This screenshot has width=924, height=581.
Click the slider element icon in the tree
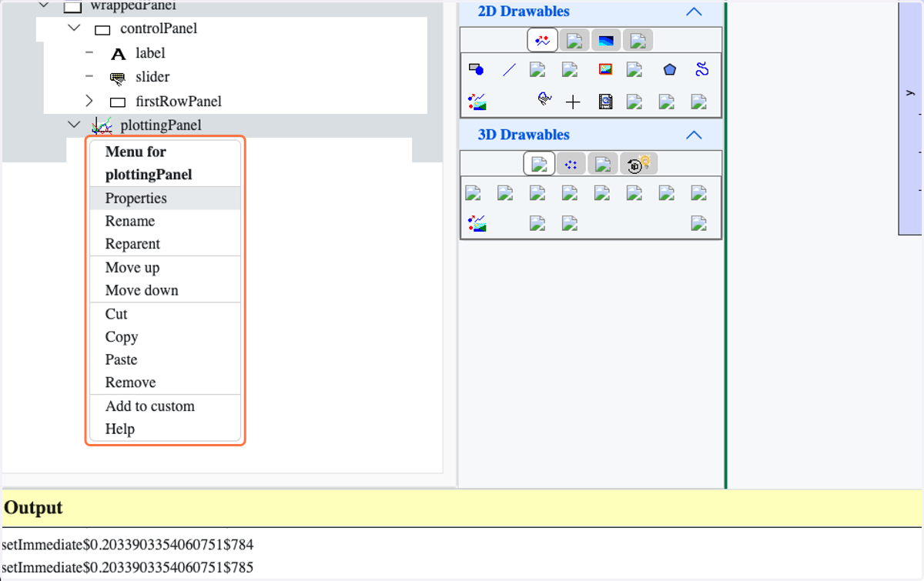(118, 78)
